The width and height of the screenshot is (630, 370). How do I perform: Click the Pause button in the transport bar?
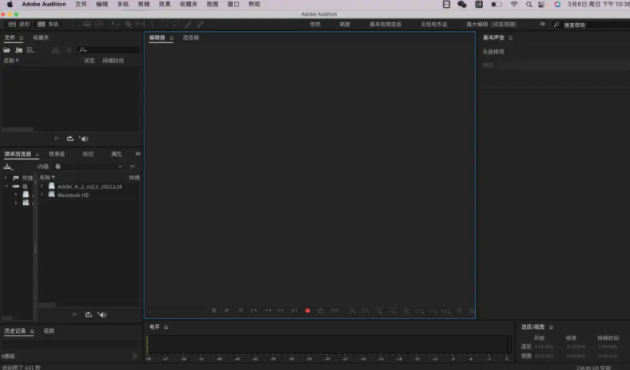pyautogui.click(x=241, y=311)
